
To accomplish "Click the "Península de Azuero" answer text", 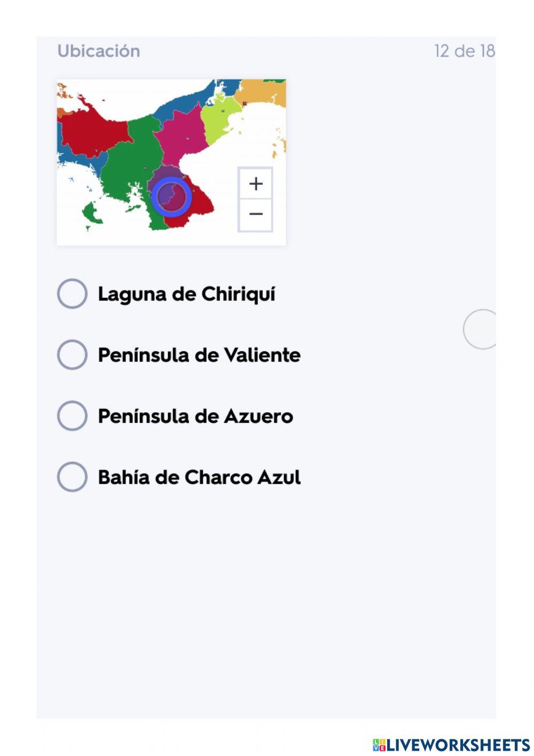I will tap(195, 416).
